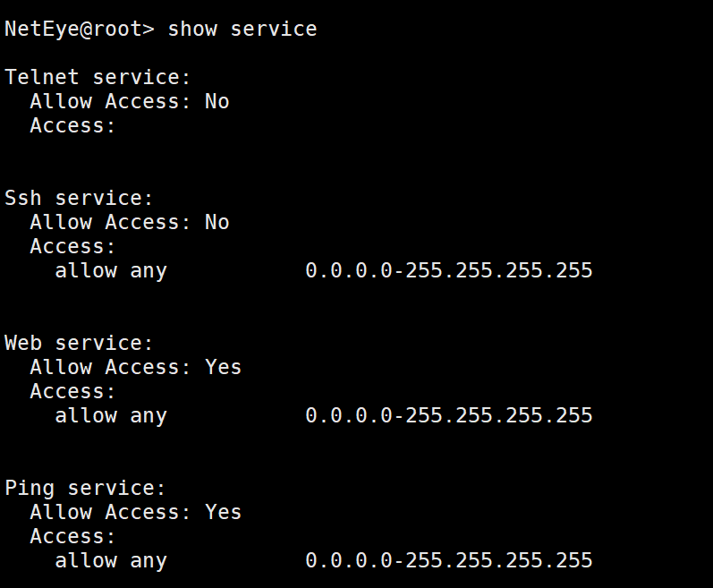Viewport: 713px width, 588px height.
Task: Click the IP range in Web section
Action: (x=448, y=415)
